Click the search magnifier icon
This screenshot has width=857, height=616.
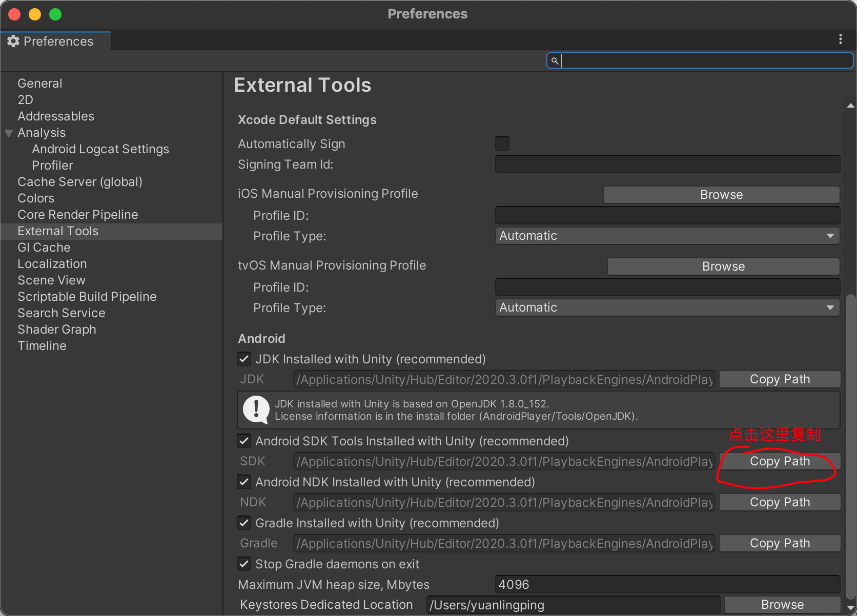[x=555, y=60]
